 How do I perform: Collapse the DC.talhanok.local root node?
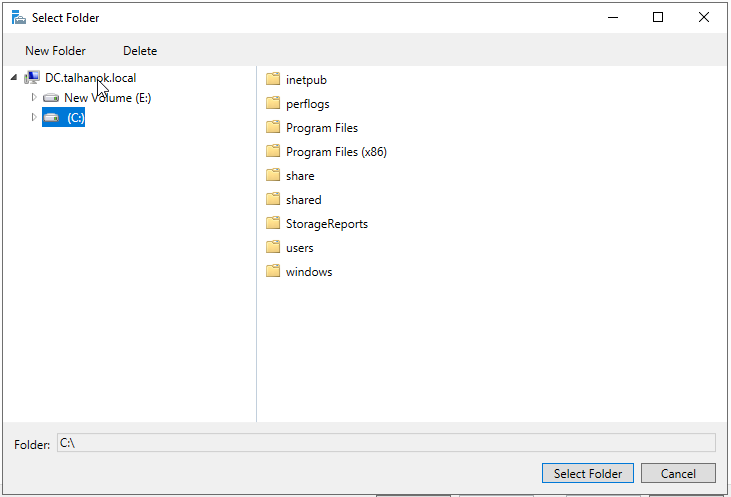[x=14, y=77]
